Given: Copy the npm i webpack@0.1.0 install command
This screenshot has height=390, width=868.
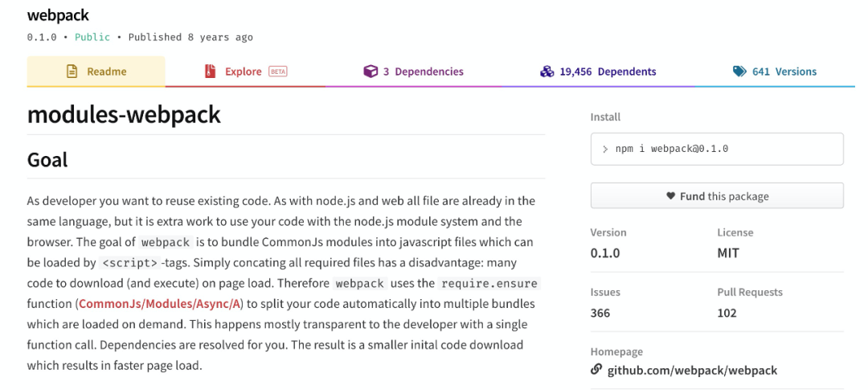Looking at the screenshot, I should coord(672,149).
